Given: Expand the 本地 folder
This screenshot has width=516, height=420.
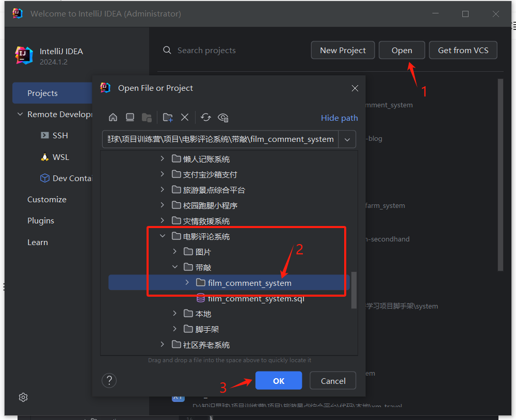Looking at the screenshot, I should point(175,313).
